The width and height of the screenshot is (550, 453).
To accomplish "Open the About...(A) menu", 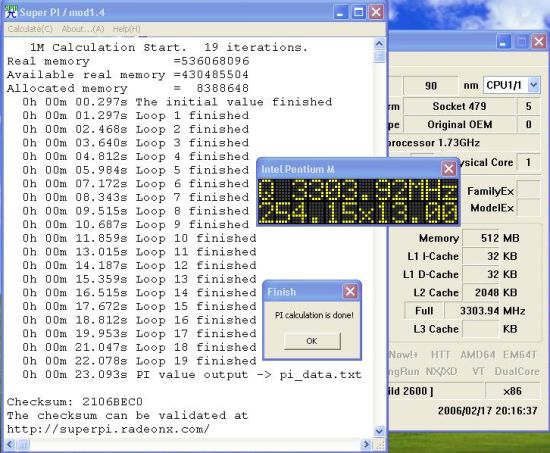I will [x=83, y=29].
